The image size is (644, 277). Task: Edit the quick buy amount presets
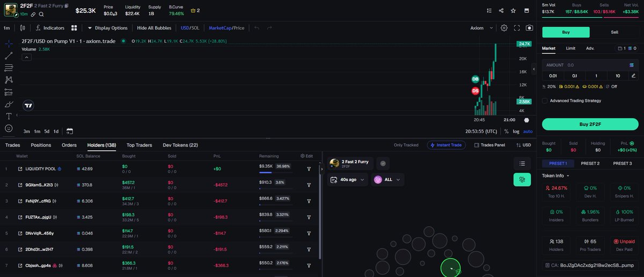[x=633, y=76]
